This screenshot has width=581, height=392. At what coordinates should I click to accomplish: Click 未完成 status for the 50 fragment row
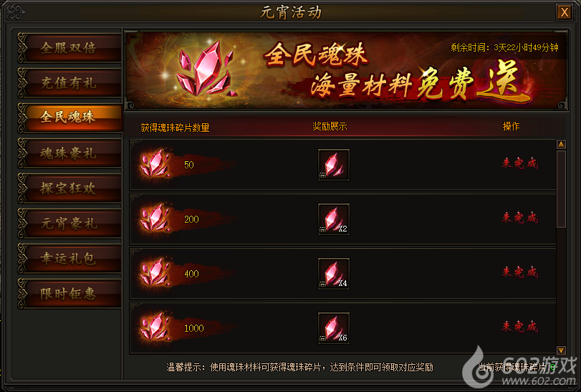(520, 163)
